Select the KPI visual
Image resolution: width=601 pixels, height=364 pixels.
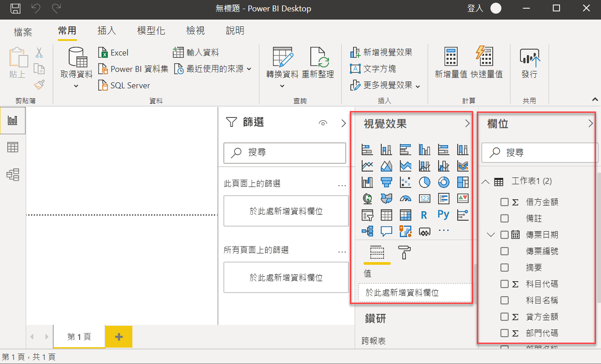coord(463,198)
